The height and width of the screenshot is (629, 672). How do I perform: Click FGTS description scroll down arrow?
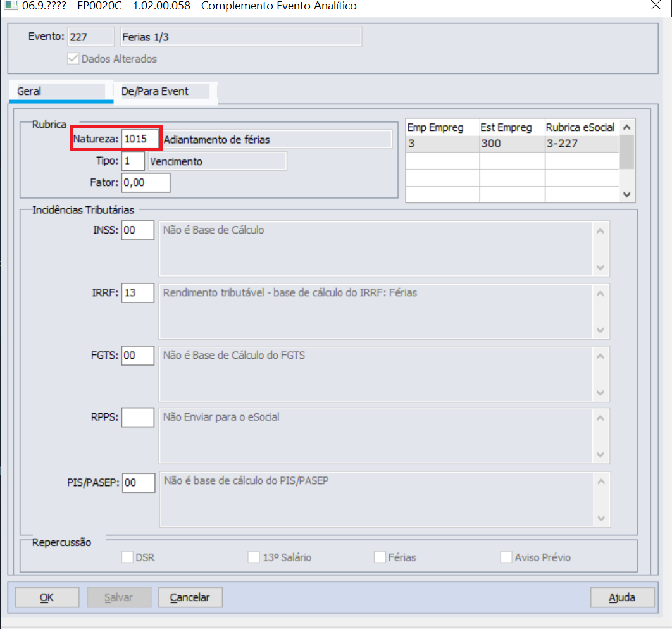pyautogui.click(x=600, y=392)
